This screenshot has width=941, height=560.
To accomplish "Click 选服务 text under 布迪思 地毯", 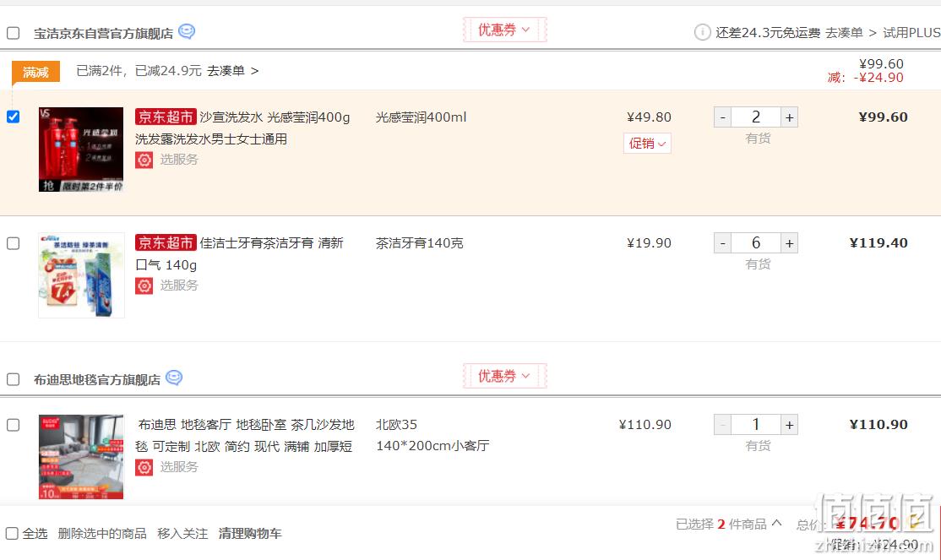I will 179,467.
